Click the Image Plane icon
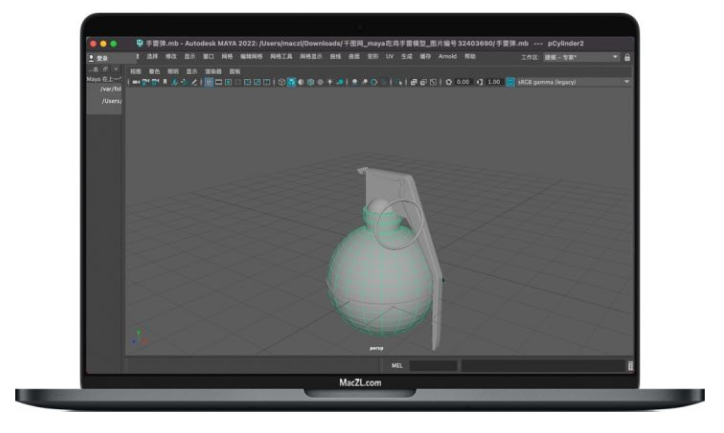The height and width of the screenshot is (433, 724). [x=174, y=82]
